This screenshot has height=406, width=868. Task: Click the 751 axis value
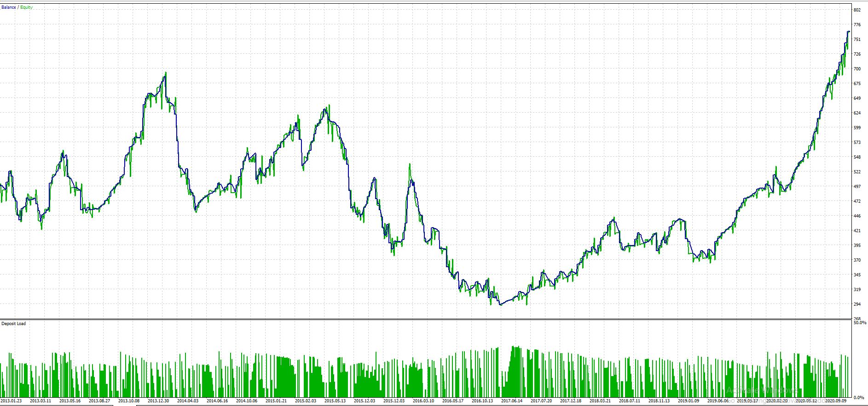point(857,40)
